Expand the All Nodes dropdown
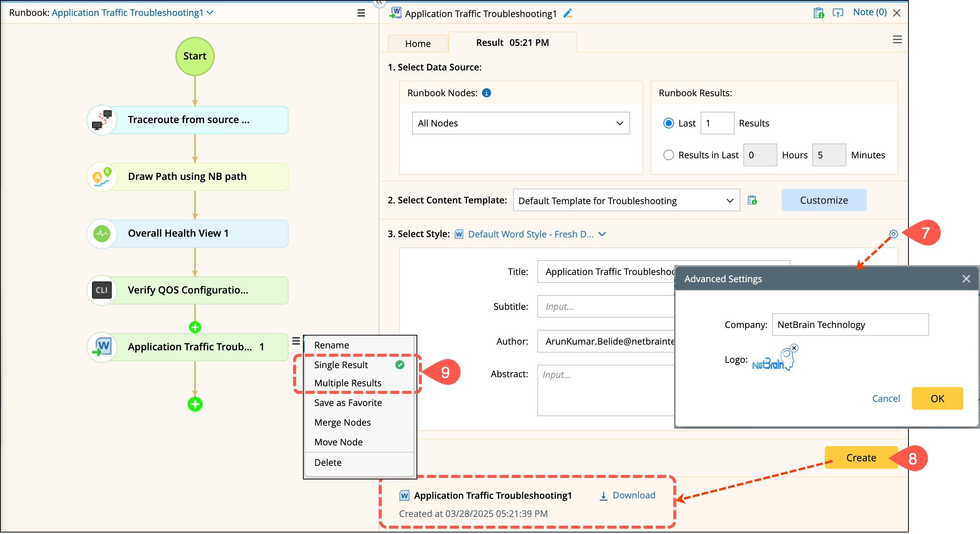The image size is (980, 534). coord(520,123)
